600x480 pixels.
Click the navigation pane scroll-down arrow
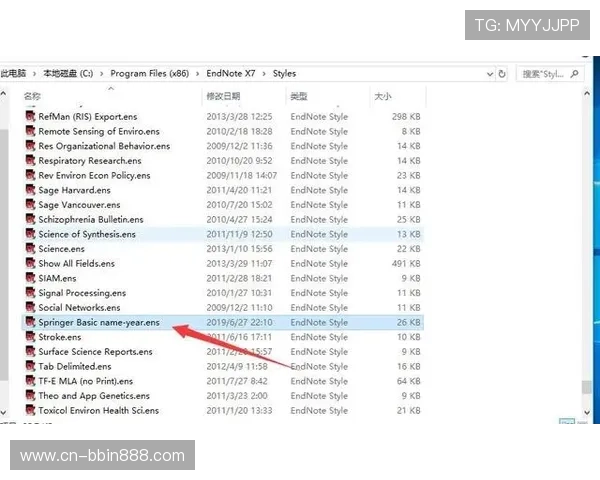(x=3, y=413)
